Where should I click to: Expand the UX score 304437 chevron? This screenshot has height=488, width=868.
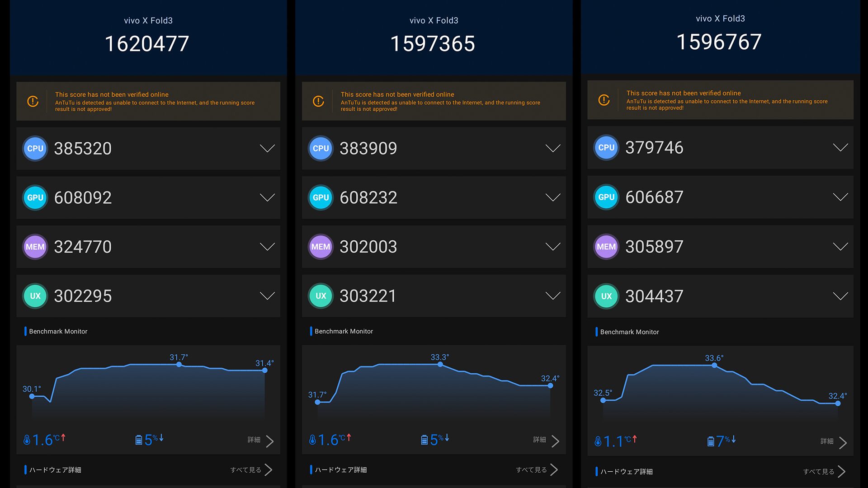click(x=840, y=296)
